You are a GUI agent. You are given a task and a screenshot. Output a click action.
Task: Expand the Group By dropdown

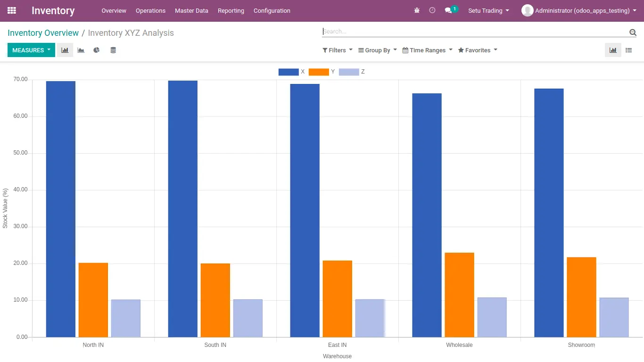[378, 50]
